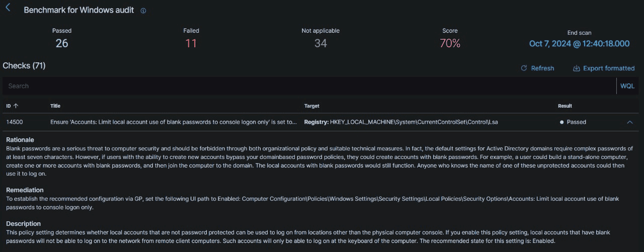Click the 'Accounts: Limit local account' check title

coord(174,122)
